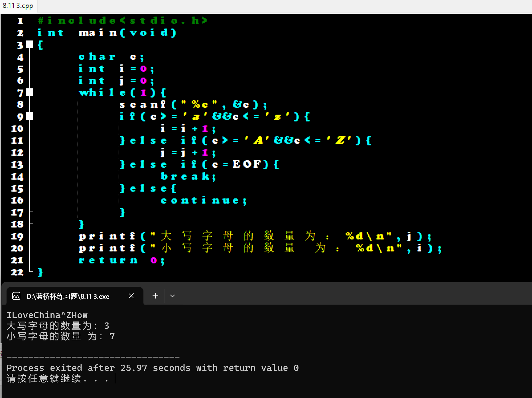Click the '}else{' line at line 15

click(x=148, y=188)
